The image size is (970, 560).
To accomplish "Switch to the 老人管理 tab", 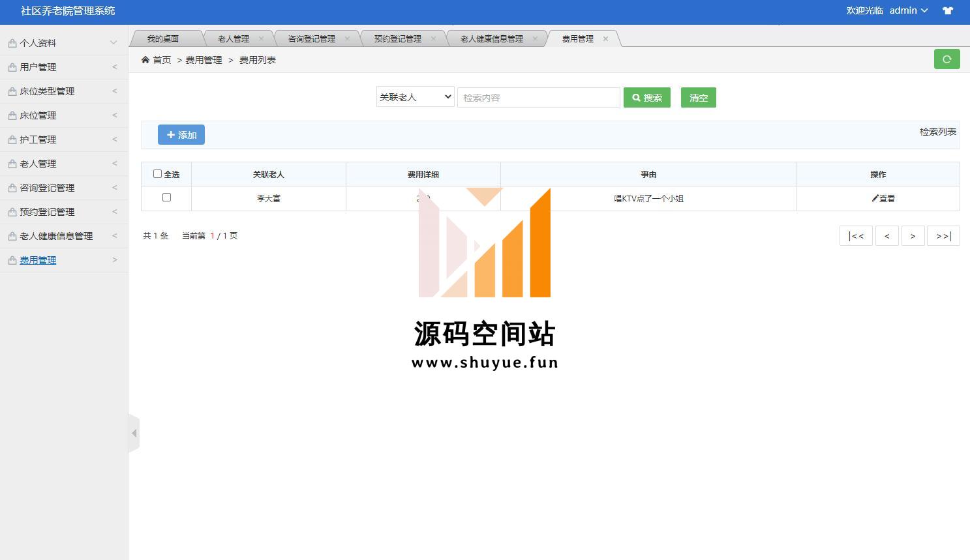I will (234, 38).
